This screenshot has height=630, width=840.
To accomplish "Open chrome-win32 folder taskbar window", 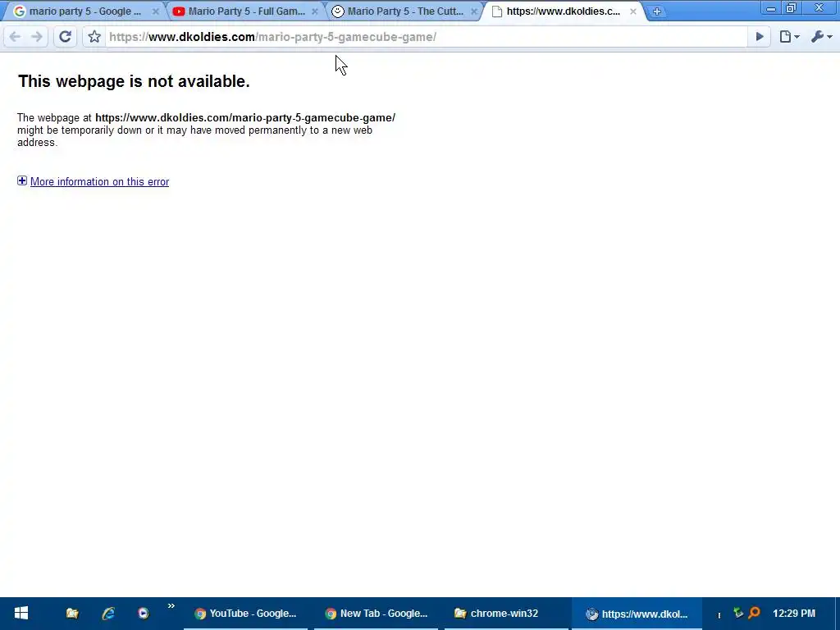I will (505, 614).
